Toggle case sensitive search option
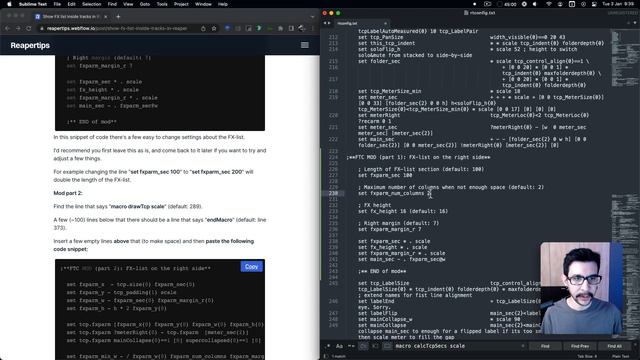Screen dimensions: 640x360 coord(339,346)
